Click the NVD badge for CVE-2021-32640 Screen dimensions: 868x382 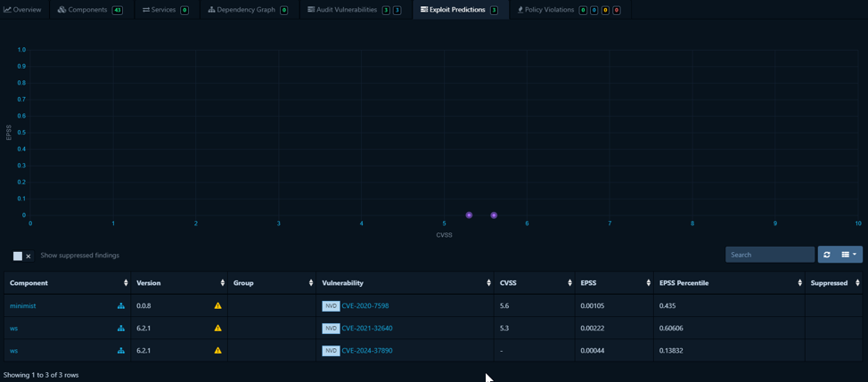click(331, 329)
